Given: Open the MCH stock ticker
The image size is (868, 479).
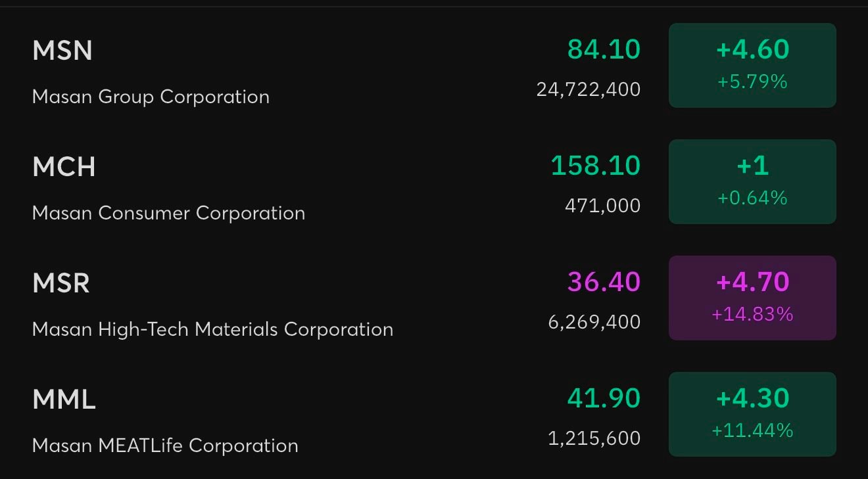Looking at the screenshot, I should click(x=64, y=167).
